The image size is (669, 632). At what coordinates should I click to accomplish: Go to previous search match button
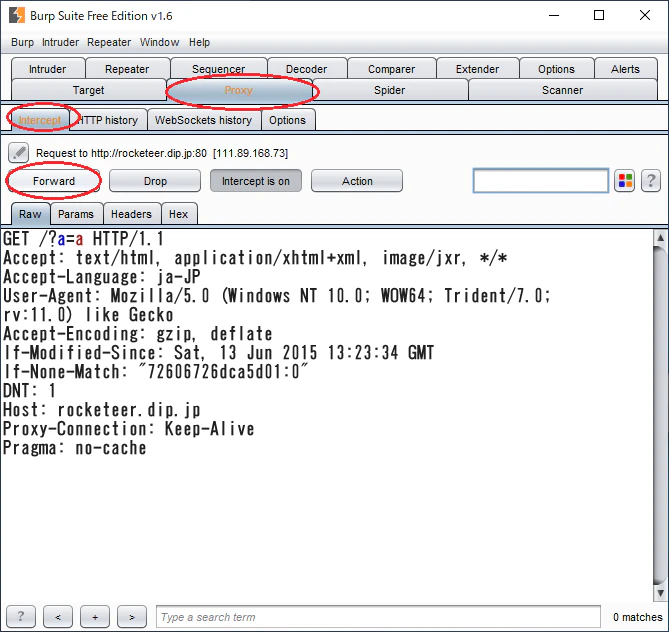[x=58, y=617]
